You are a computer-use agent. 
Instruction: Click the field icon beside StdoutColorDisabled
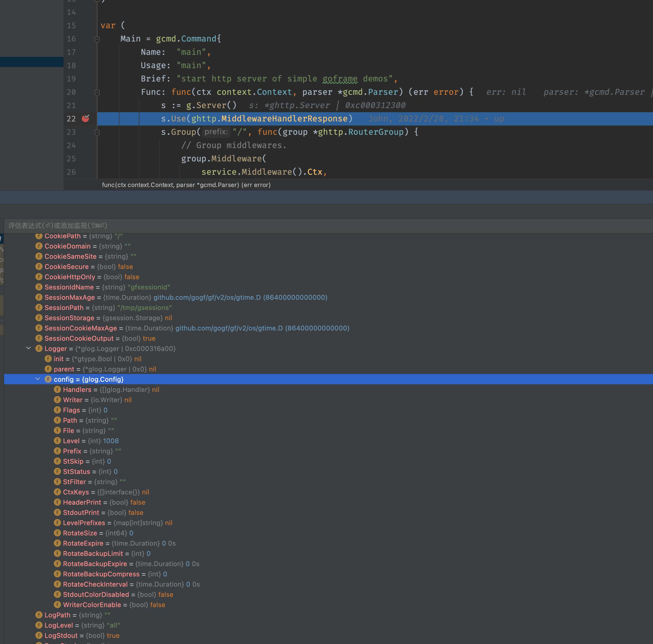(x=57, y=594)
